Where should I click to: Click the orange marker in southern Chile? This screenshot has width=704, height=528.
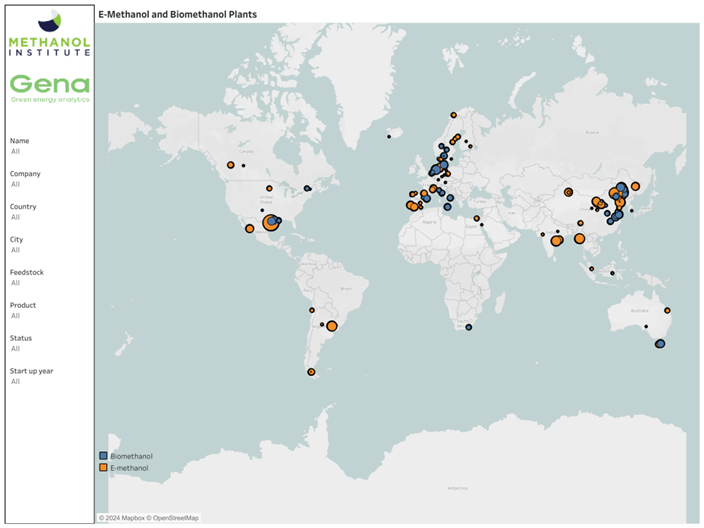point(311,372)
